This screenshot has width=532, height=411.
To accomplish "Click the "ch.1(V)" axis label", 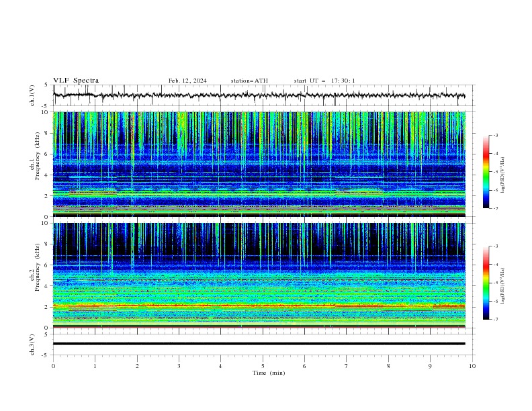I will tap(32, 95).
